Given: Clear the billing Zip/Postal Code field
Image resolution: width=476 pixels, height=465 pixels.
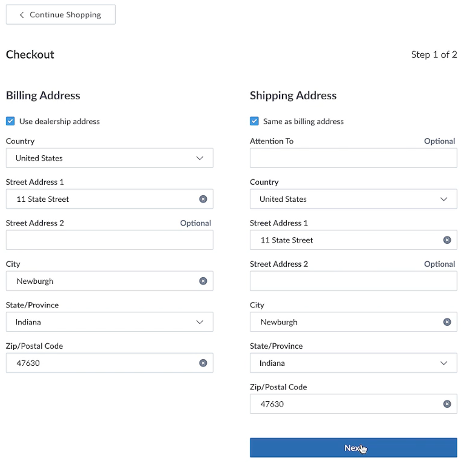Looking at the screenshot, I should click(x=203, y=363).
